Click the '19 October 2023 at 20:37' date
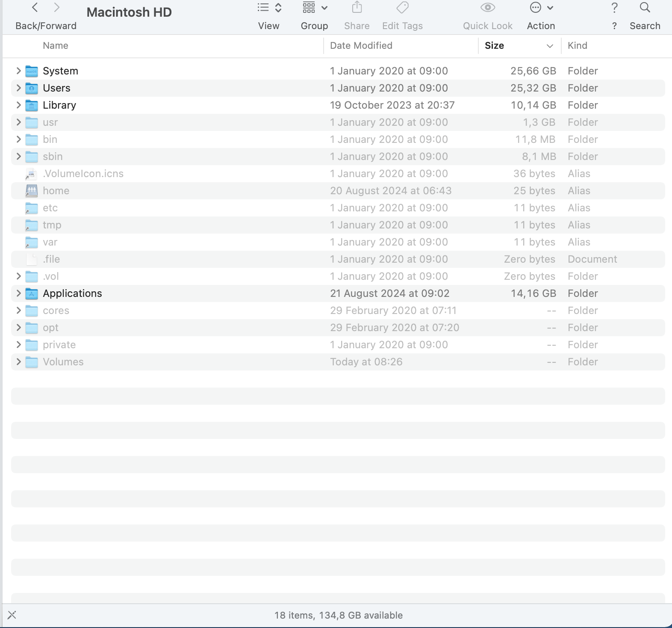Screen dimensions: 672x628 pos(392,105)
